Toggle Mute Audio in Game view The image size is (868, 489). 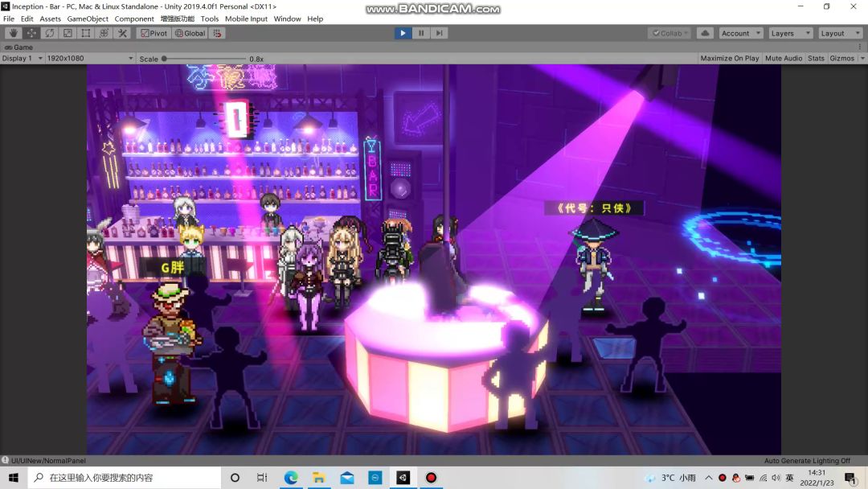point(783,59)
